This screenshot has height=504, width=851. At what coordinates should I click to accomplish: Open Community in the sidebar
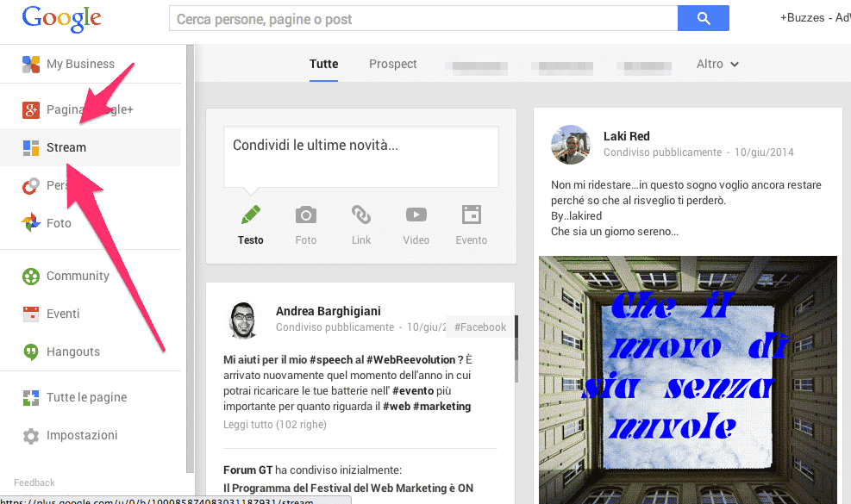click(x=78, y=277)
